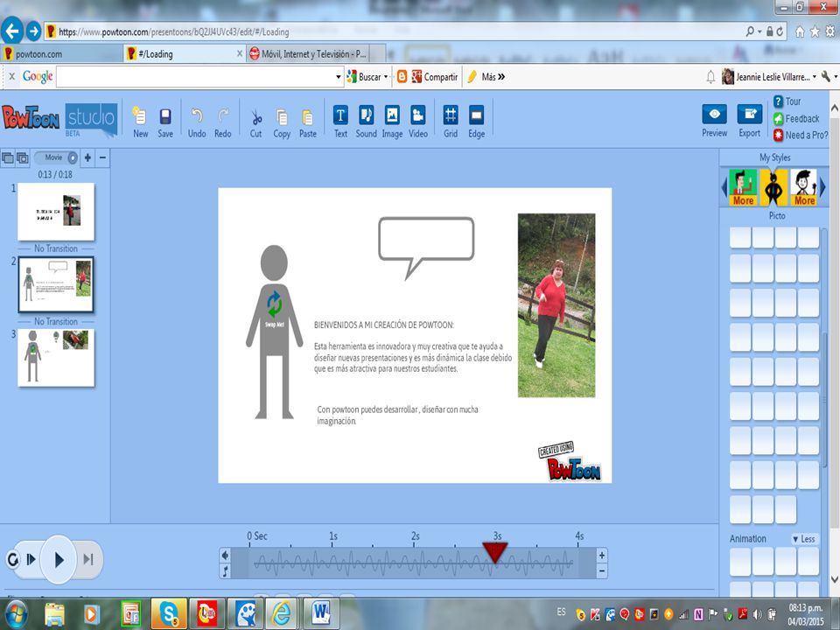Image resolution: width=840 pixels, height=630 pixels.
Task: Click the Export icon
Action: [x=750, y=114]
